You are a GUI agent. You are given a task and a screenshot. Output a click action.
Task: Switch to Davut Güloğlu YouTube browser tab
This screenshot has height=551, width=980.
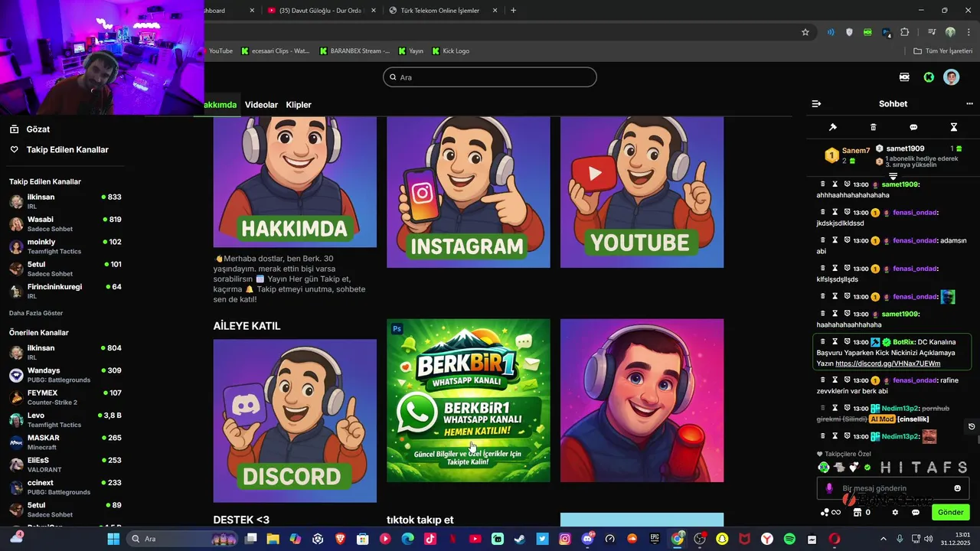click(x=320, y=11)
